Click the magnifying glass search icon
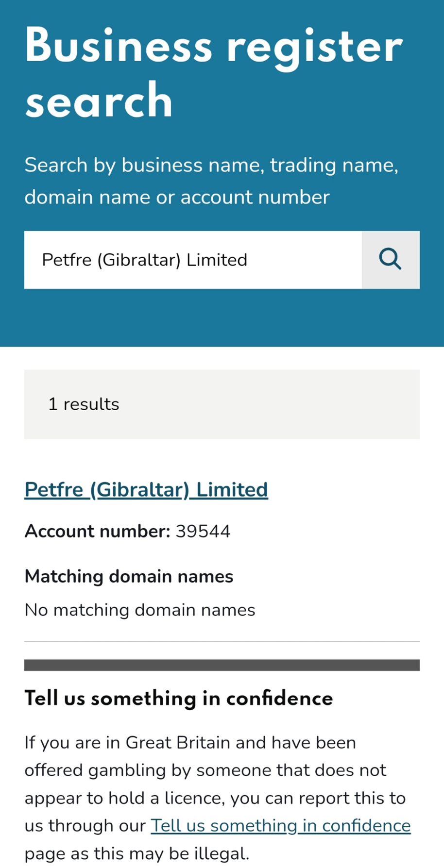The image size is (444, 868). click(390, 260)
